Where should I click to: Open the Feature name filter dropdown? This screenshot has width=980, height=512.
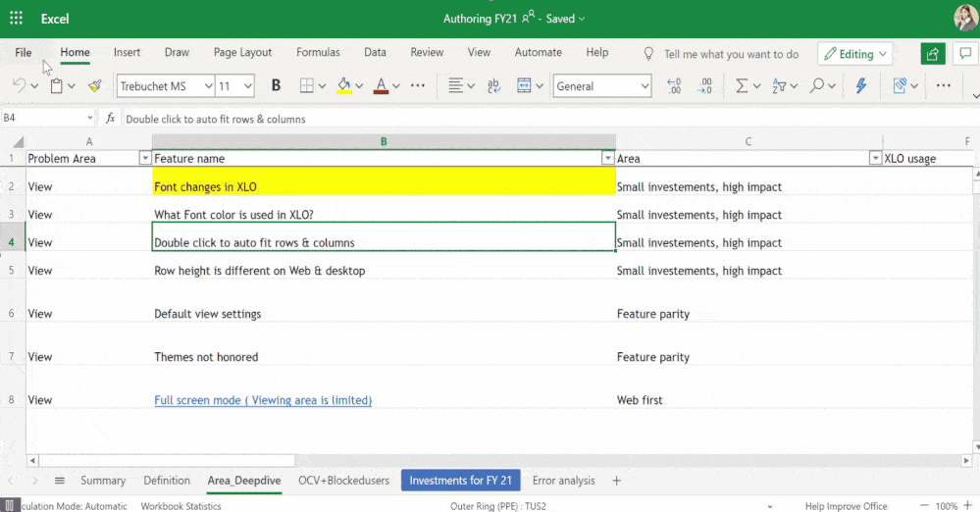point(607,158)
